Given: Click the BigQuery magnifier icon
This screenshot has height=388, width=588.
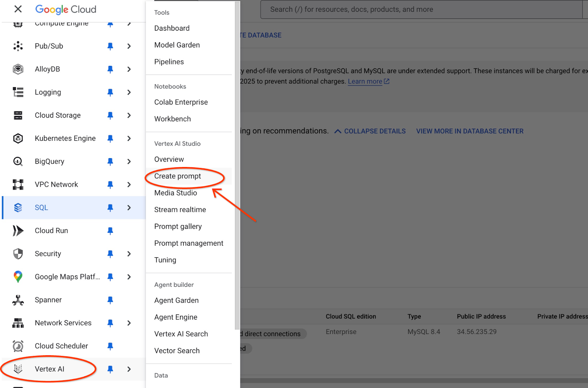Looking at the screenshot, I should [x=18, y=161].
